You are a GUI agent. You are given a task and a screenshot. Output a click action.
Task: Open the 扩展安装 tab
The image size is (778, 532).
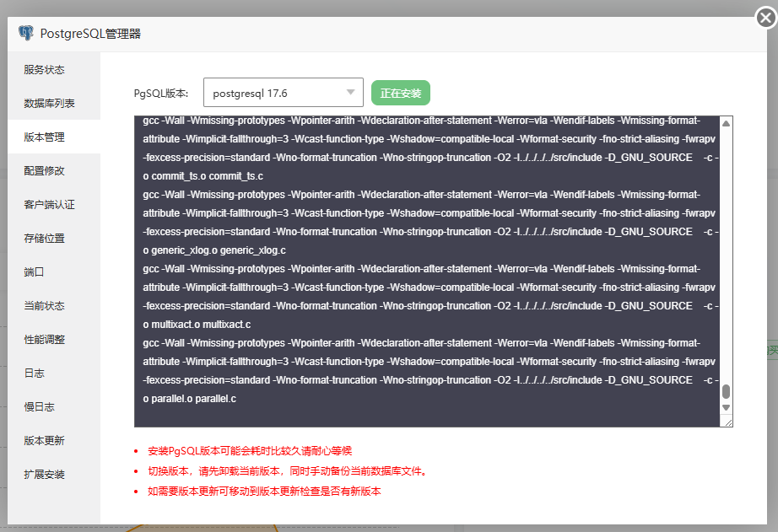point(54,475)
